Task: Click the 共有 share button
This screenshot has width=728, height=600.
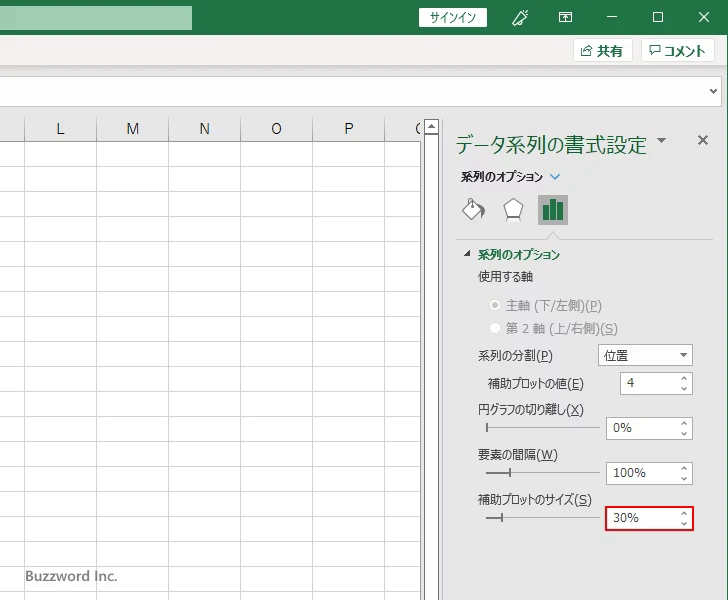Action: [603, 51]
